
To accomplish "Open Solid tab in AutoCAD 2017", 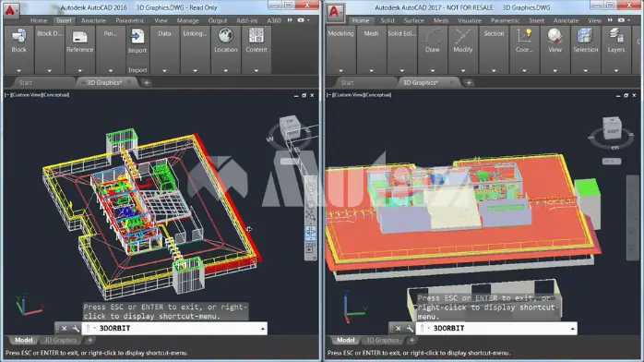I will pos(387,20).
